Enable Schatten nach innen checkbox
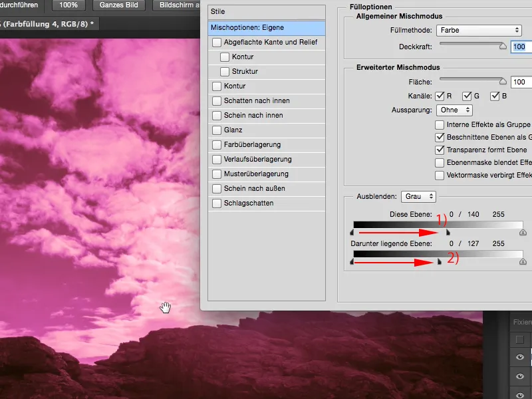 pyautogui.click(x=217, y=101)
